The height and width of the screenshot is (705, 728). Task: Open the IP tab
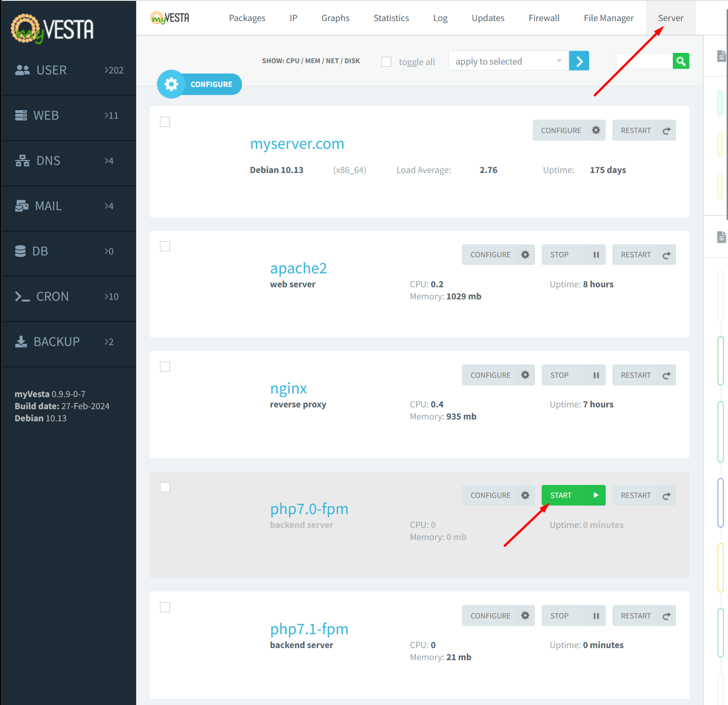[293, 18]
